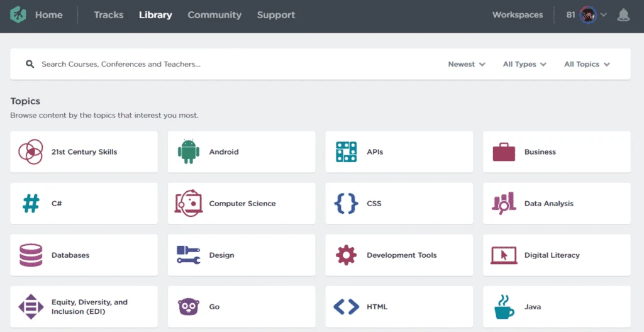Browse the Computer Science topic
The width and height of the screenshot is (644, 332).
[x=241, y=203]
